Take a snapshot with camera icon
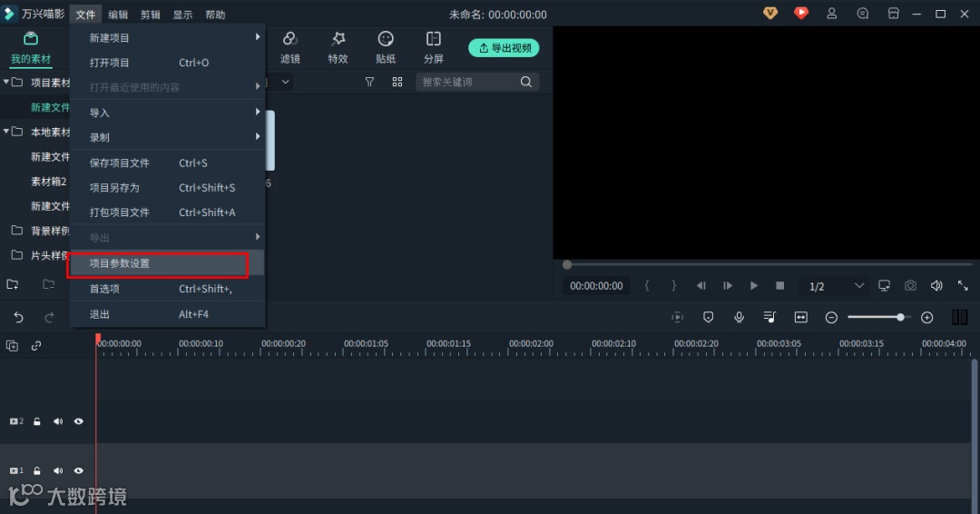980x514 pixels. click(x=911, y=286)
